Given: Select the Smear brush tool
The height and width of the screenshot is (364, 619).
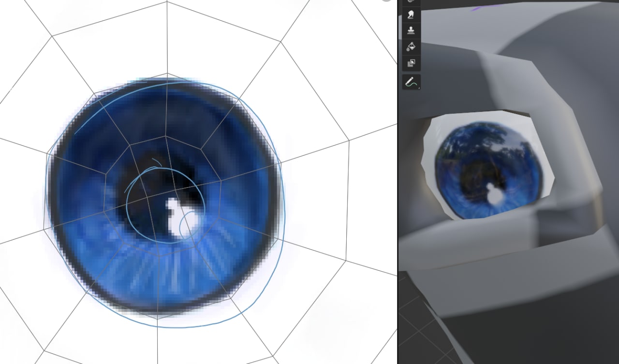Looking at the screenshot, I should (411, 15).
